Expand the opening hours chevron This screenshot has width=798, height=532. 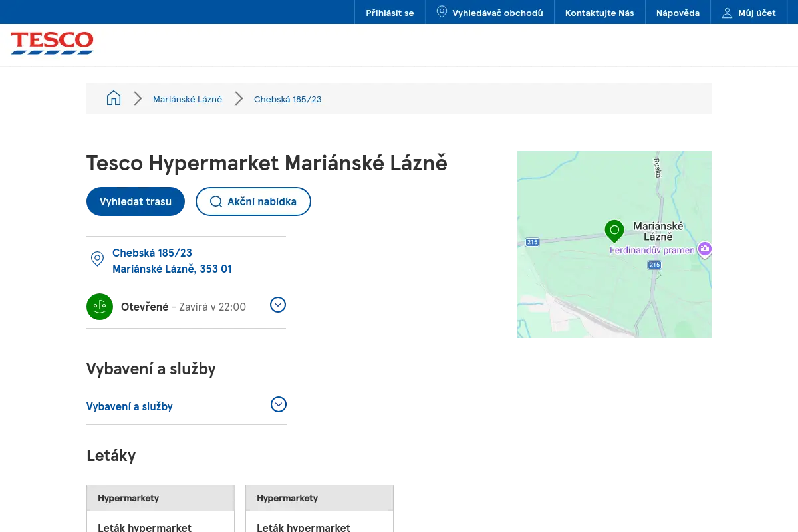point(278,305)
